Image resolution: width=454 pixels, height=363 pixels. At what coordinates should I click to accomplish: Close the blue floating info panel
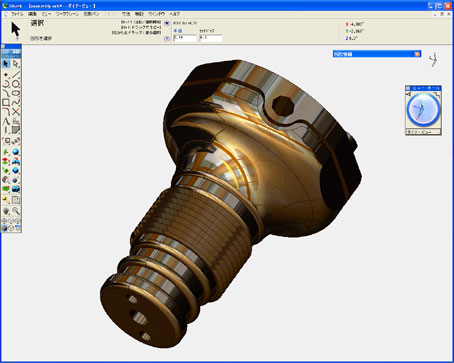point(417,54)
